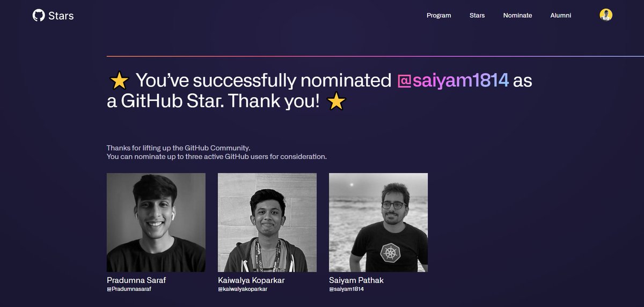Screen dimensions: 644x307
Task: Click the Stars wordmark beside the logo
Action: [x=61, y=16]
